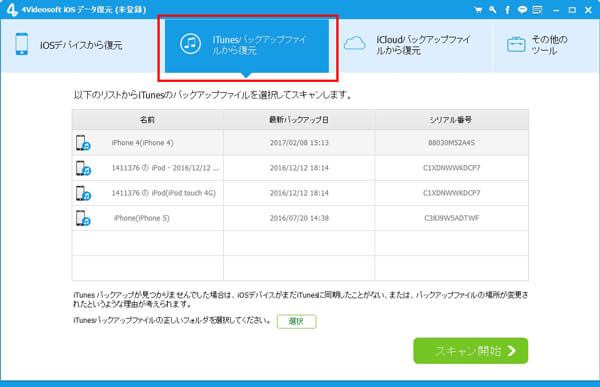Click the toolbox icon for その他のツール
The image size is (600, 387).
516,44
